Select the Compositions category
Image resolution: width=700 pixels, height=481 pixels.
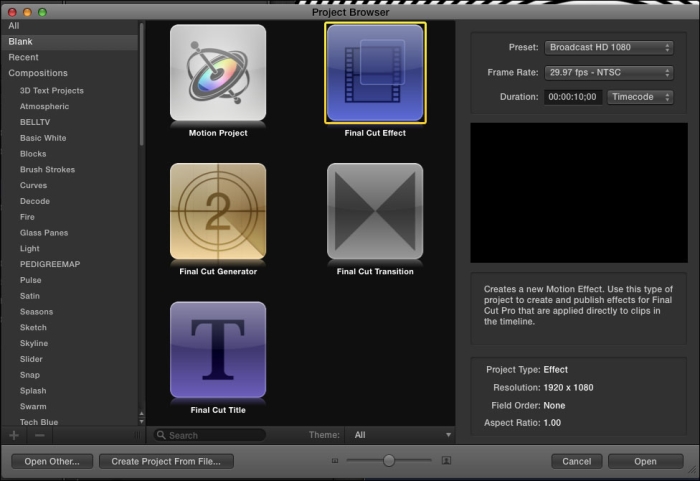coord(70,73)
